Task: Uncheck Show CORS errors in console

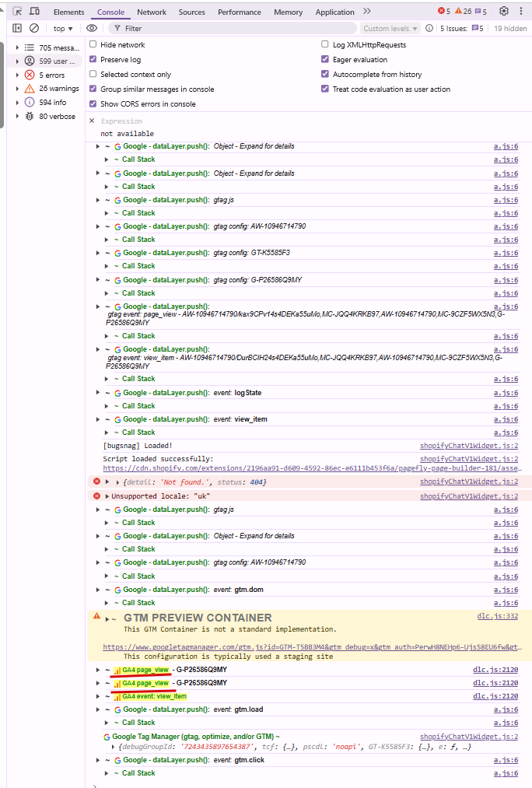Action: 93,103
